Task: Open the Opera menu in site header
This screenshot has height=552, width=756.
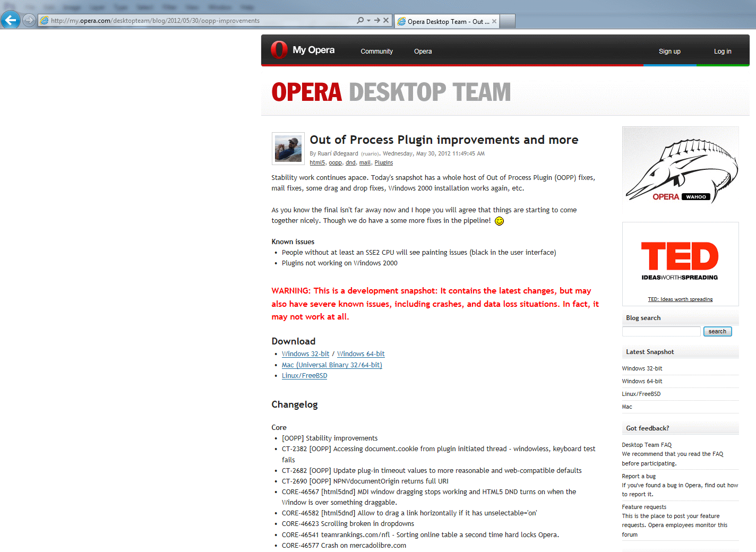Action: [x=423, y=51]
